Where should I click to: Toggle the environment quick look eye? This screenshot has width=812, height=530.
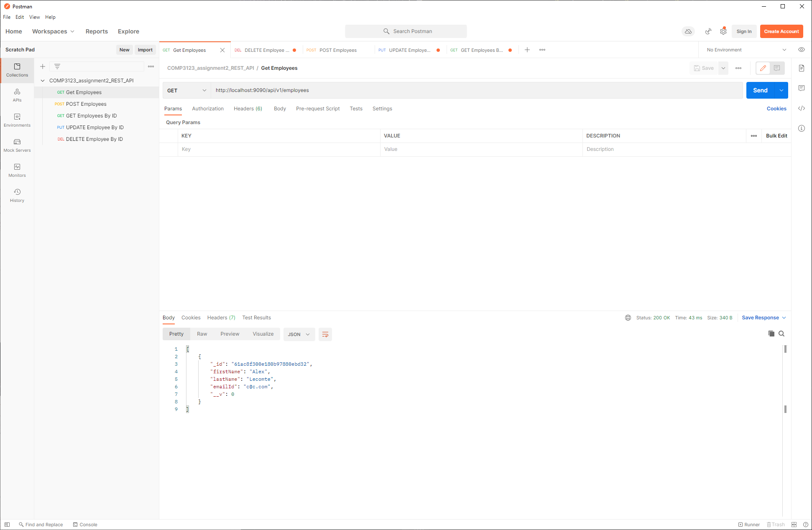tap(802, 49)
